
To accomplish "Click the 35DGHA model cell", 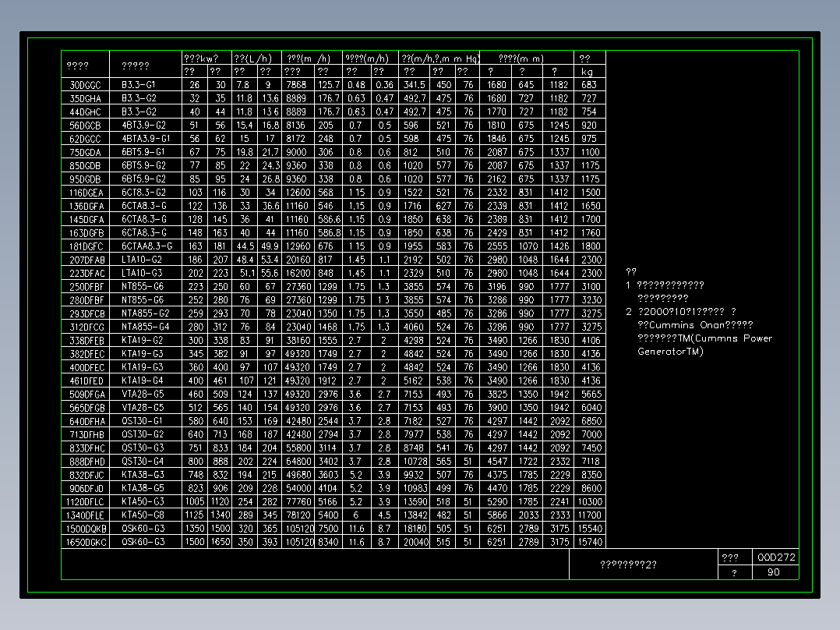I will tap(85, 98).
